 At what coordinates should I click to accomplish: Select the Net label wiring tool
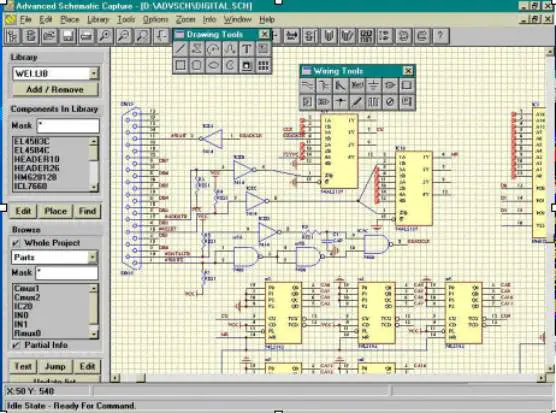pyautogui.click(x=357, y=85)
